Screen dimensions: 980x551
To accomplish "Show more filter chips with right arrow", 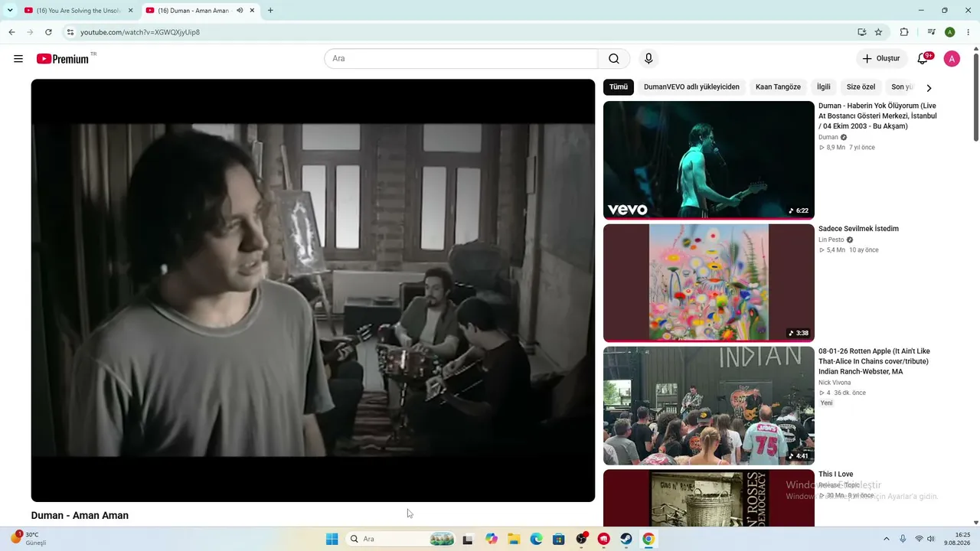I will click(929, 87).
